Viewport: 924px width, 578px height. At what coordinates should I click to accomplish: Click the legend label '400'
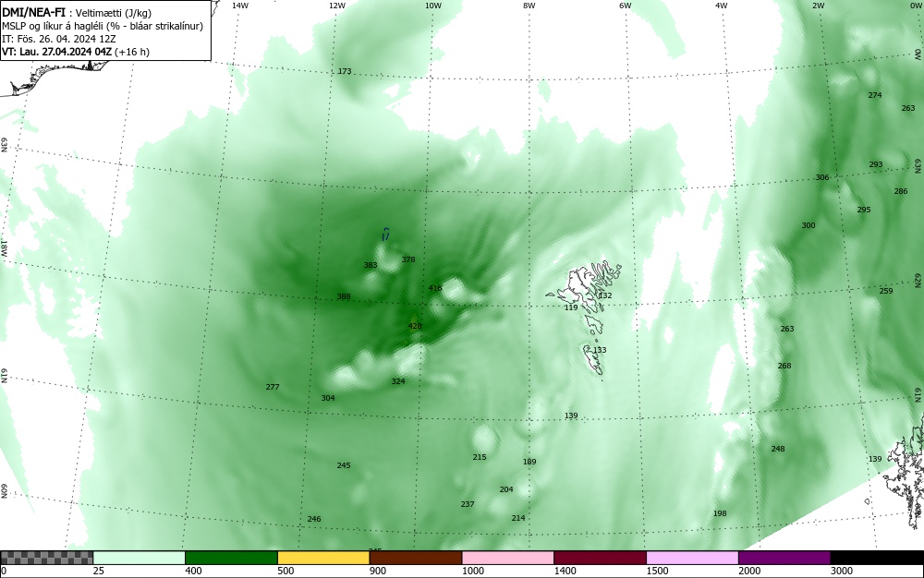point(193,571)
